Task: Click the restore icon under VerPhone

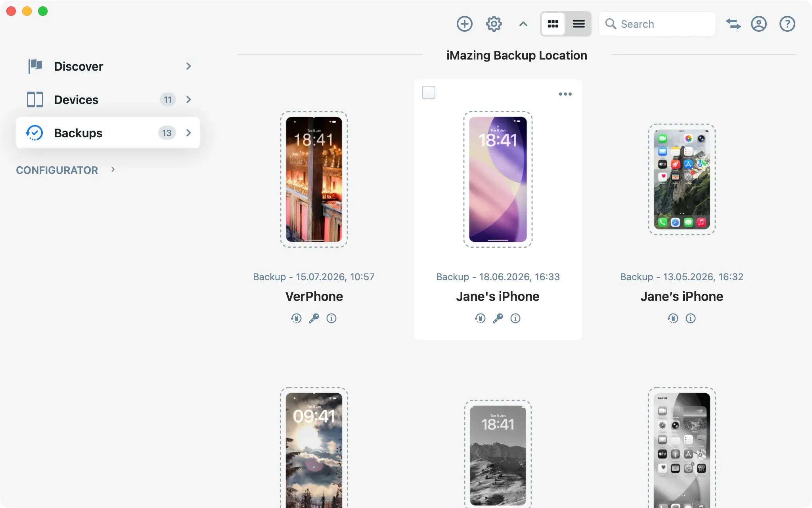Action: pyautogui.click(x=296, y=318)
